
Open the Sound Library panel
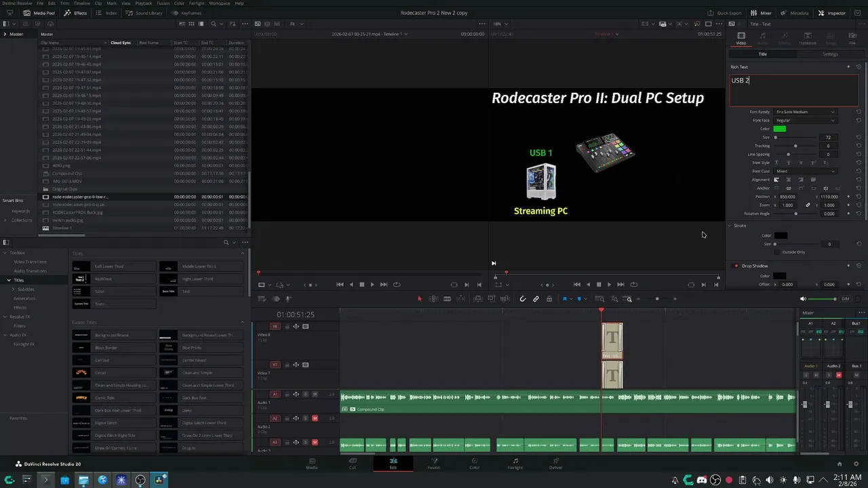[x=144, y=13]
